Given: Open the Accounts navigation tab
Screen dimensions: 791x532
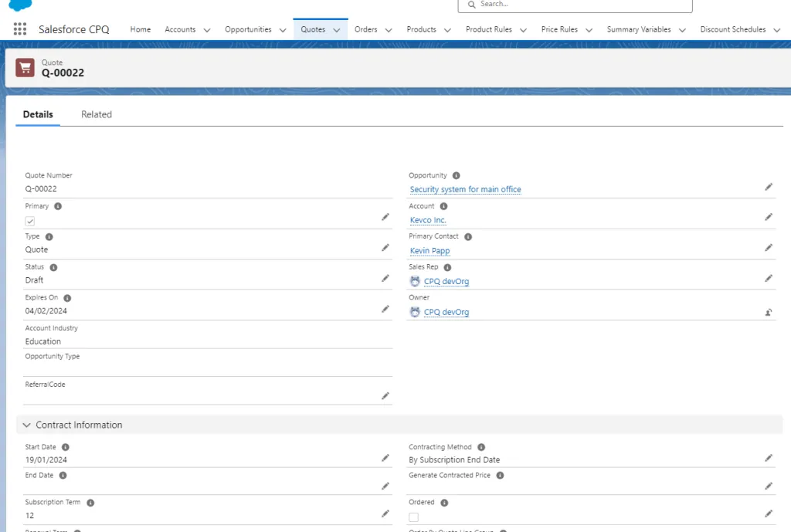Looking at the screenshot, I should click(180, 29).
